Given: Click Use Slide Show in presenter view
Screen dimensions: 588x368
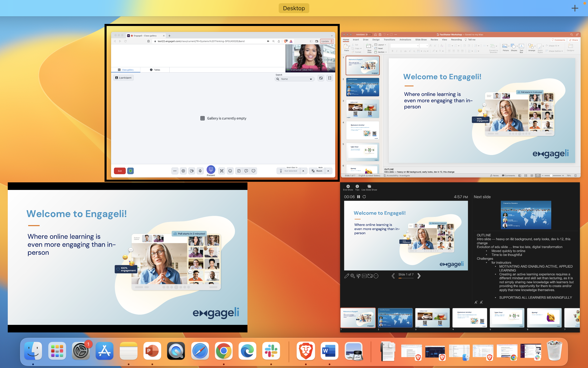Looking at the screenshot, I should pos(369,188).
